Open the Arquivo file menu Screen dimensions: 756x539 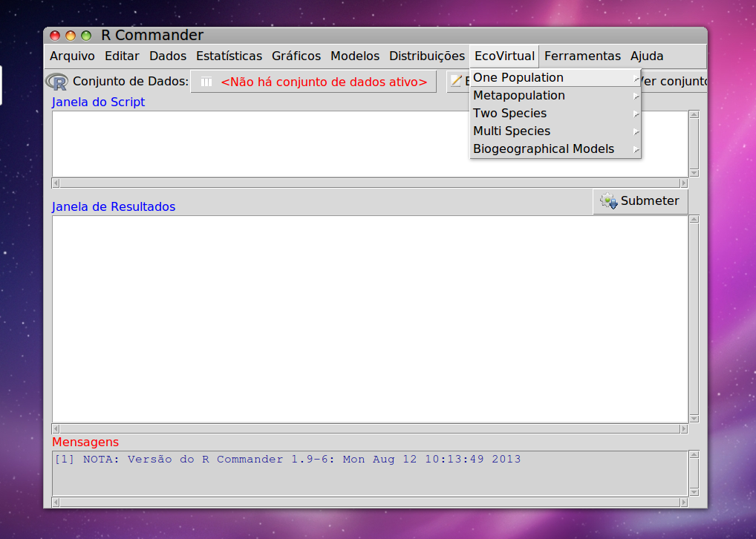tap(72, 56)
